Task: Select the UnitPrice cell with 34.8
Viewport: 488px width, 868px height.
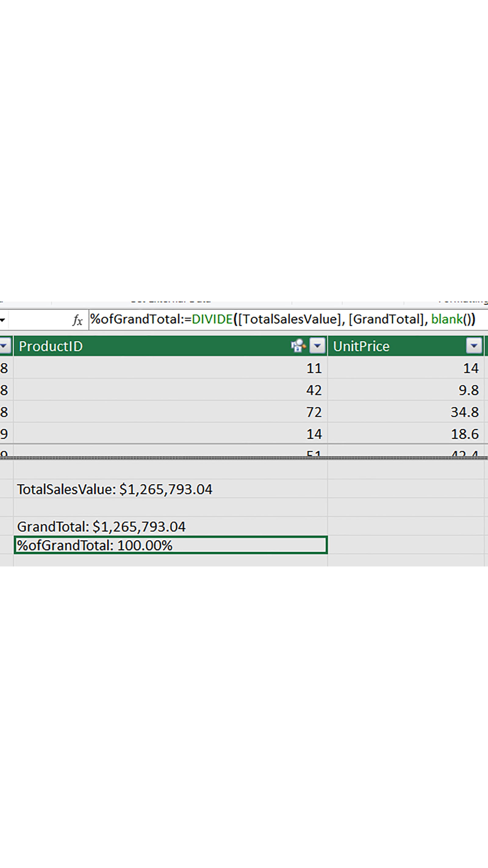Action: tap(406, 412)
